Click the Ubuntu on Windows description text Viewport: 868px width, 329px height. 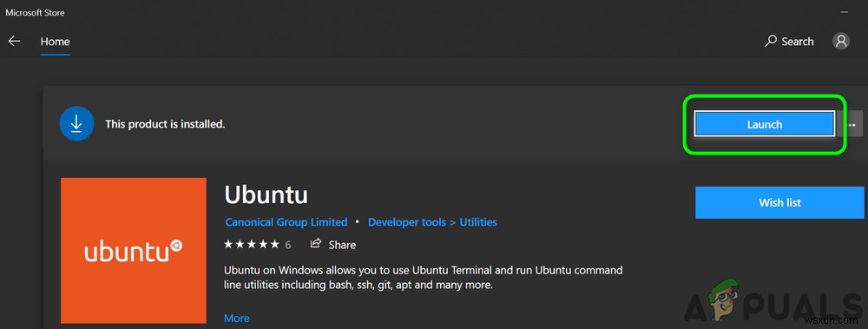click(x=423, y=278)
